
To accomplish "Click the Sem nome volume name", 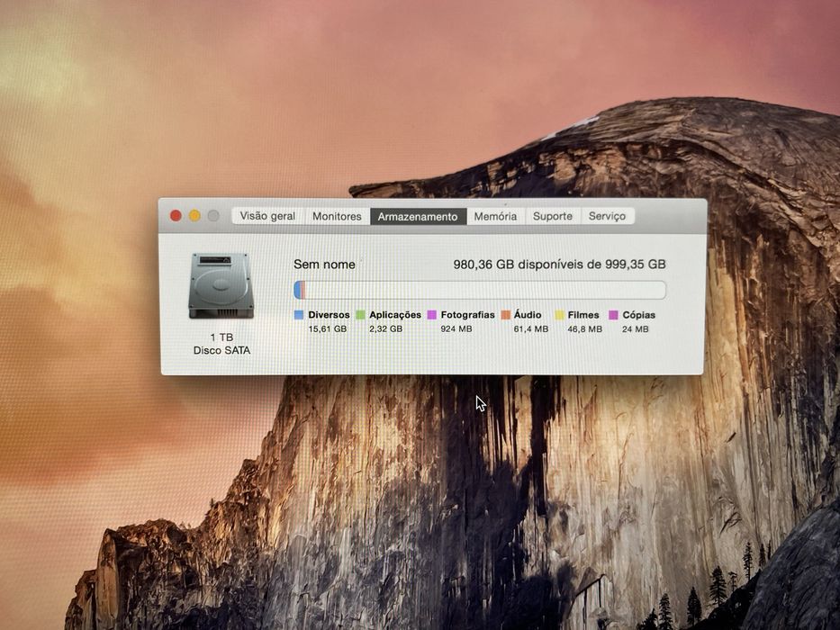I will pos(324,264).
